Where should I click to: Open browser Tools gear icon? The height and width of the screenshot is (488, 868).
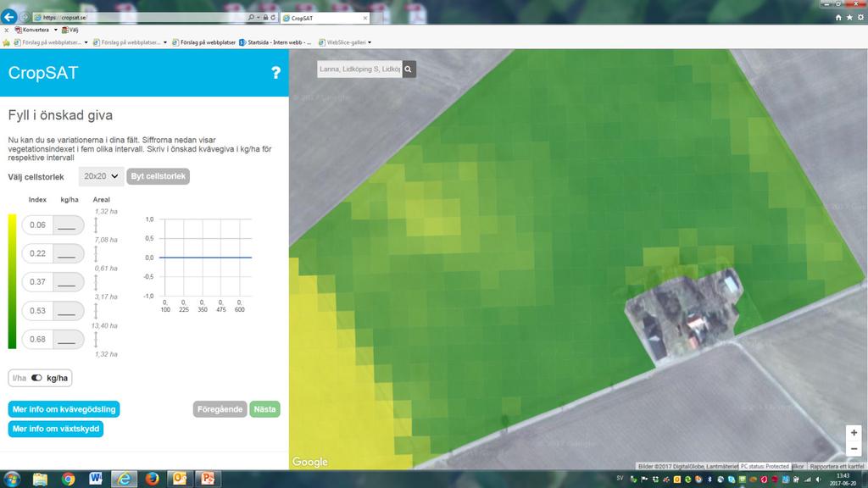coord(860,18)
